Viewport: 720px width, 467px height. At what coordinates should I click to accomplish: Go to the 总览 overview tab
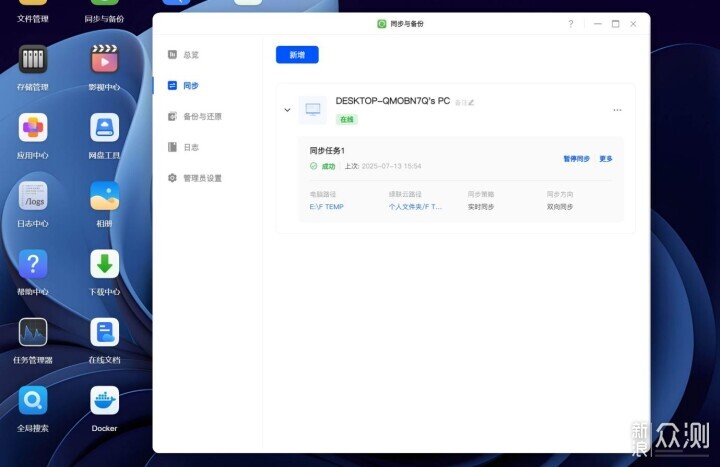[184, 55]
